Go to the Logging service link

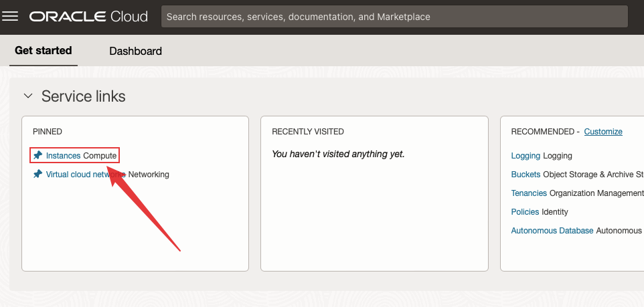pyautogui.click(x=526, y=156)
